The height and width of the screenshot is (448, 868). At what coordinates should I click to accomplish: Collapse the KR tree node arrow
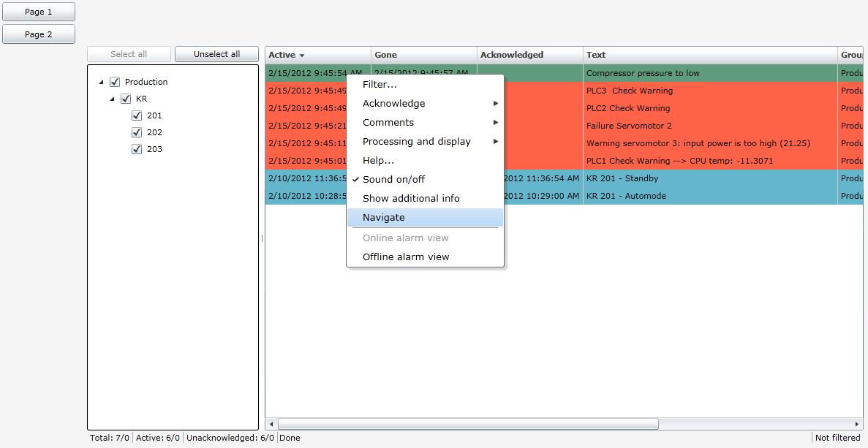113,99
